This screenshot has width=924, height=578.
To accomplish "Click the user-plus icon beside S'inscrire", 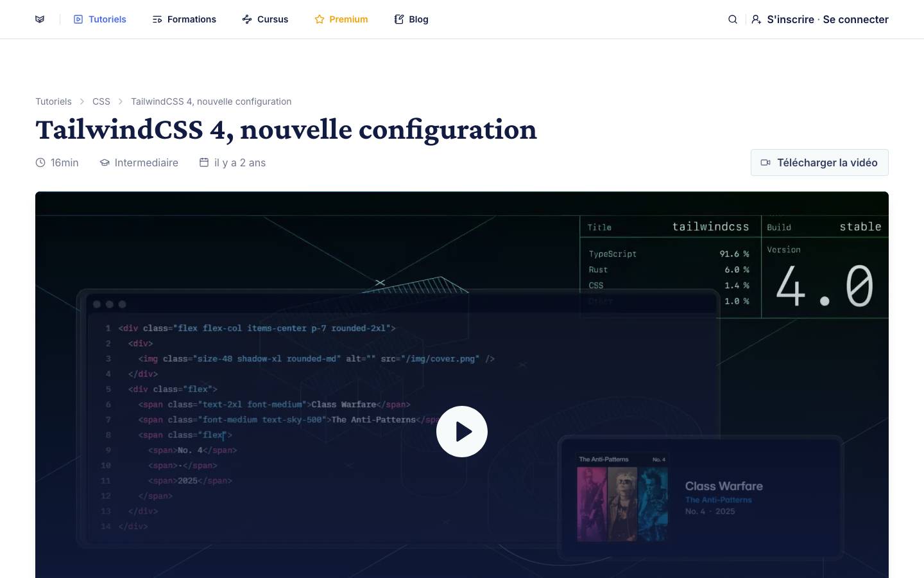I will [x=757, y=19].
